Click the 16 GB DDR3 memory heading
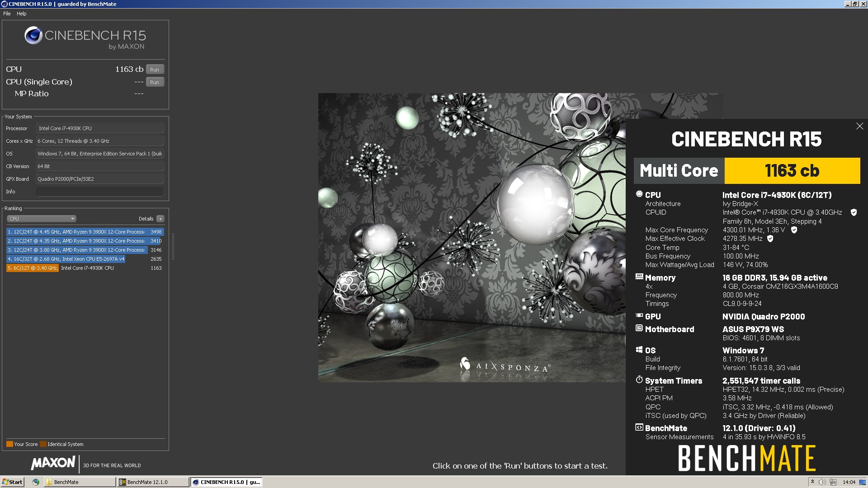868x488 pixels. point(775,278)
